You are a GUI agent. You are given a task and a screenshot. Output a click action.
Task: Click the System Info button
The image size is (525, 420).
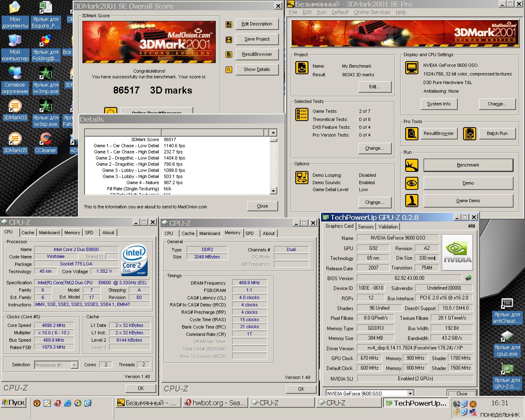(x=439, y=104)
